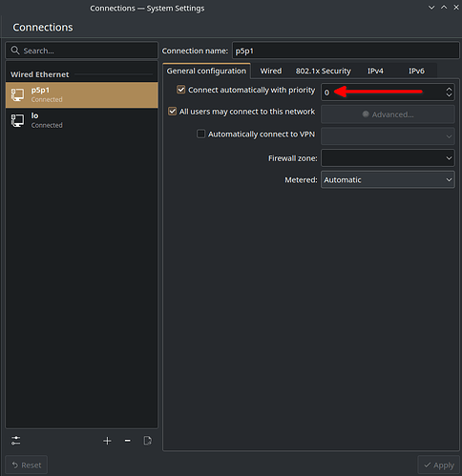Click the Reset button

tap(27, 466)
